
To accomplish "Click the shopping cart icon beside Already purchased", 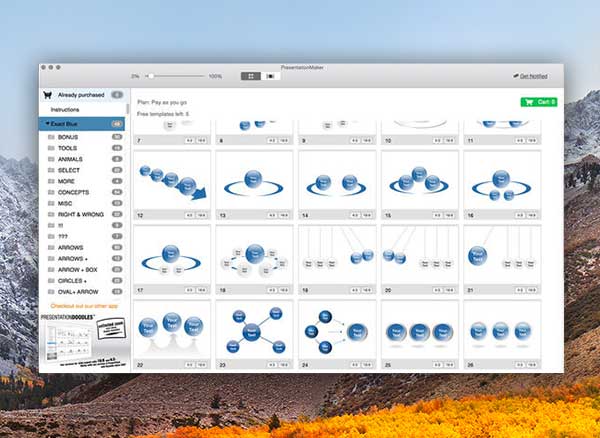I will coord(47,95).
